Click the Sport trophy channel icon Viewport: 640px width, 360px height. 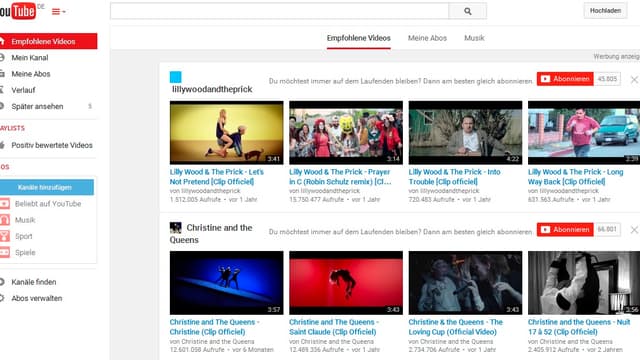click(x=5, y=236)
